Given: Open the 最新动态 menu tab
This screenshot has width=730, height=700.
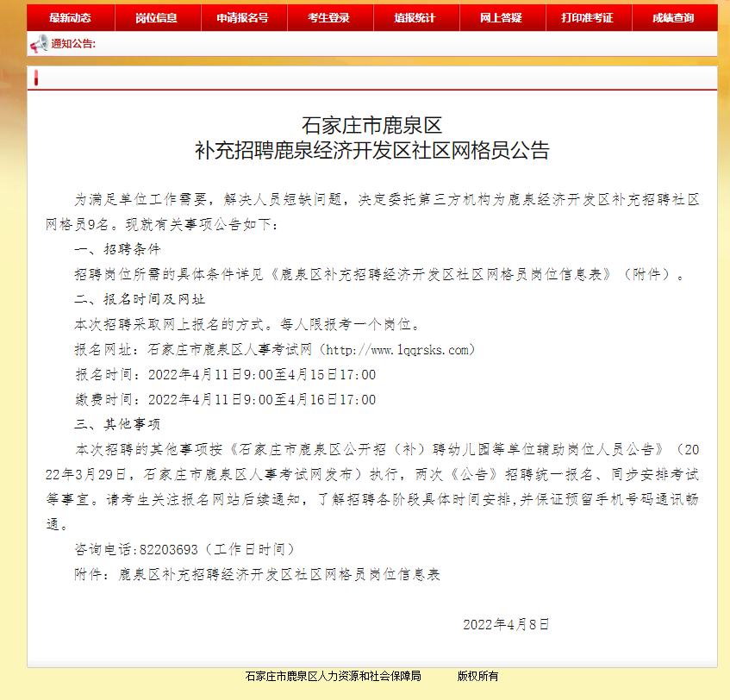Looking at the screenshot, I should (x=71, y=18).
